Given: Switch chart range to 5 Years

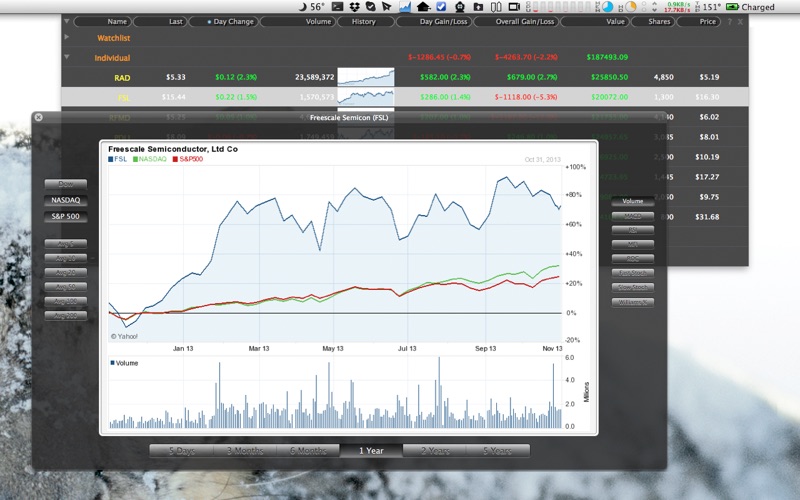Looking at the screenshot, I should (x=497, y=451).
